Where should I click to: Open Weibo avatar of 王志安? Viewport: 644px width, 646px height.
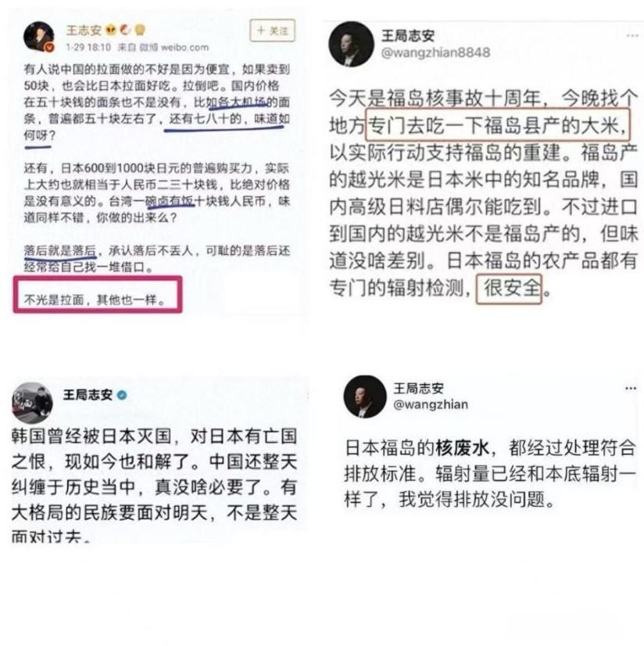[x=39, y=37]
